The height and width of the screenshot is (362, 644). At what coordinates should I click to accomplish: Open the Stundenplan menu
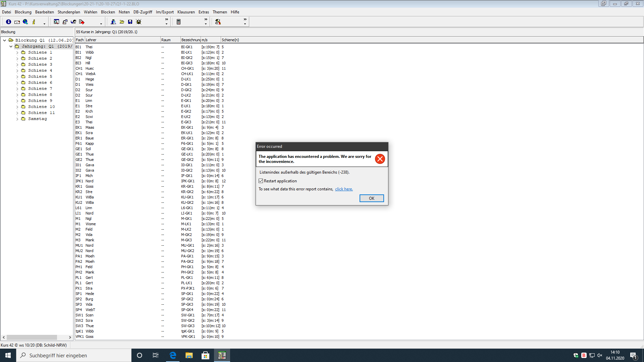click(69, 12)
